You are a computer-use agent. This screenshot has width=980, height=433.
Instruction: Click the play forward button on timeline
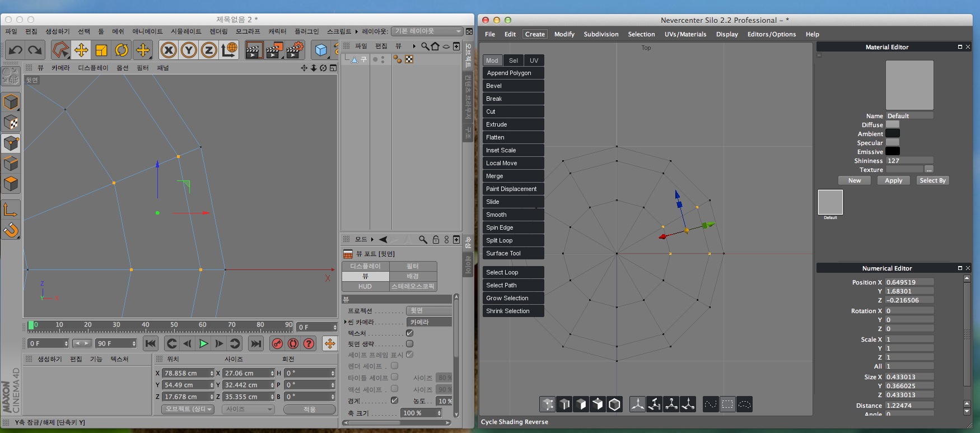[203, 343]
